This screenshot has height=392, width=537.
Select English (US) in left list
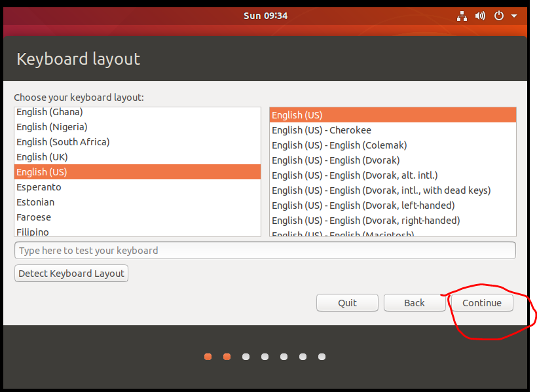point(138,172)
